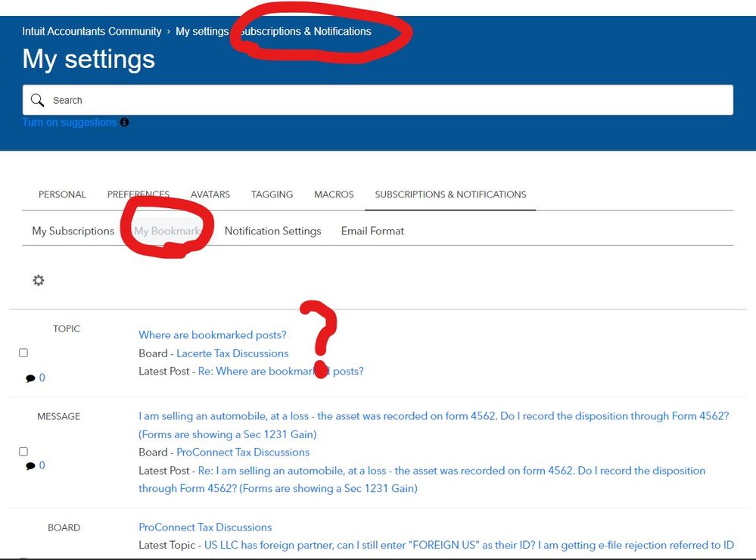Open the gear options menu

click(39, 281)
